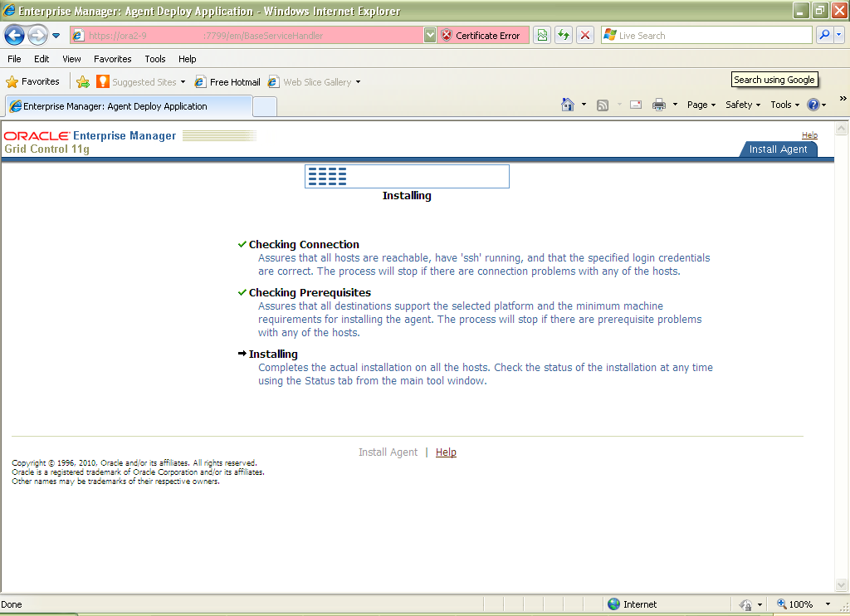Click footer Install Agent link
This screenshot has height=616, width=850.
pos(388,452)
